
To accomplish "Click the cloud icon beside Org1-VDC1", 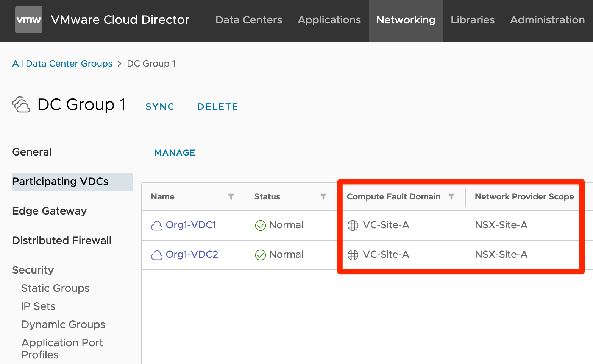I will pos(157,226).
